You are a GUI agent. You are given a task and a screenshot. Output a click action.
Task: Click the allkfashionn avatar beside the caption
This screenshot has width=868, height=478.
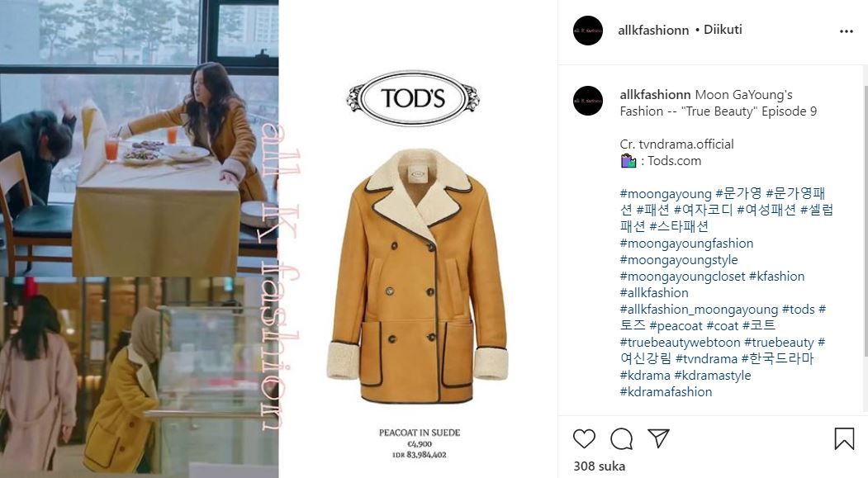tap(588, 101)
